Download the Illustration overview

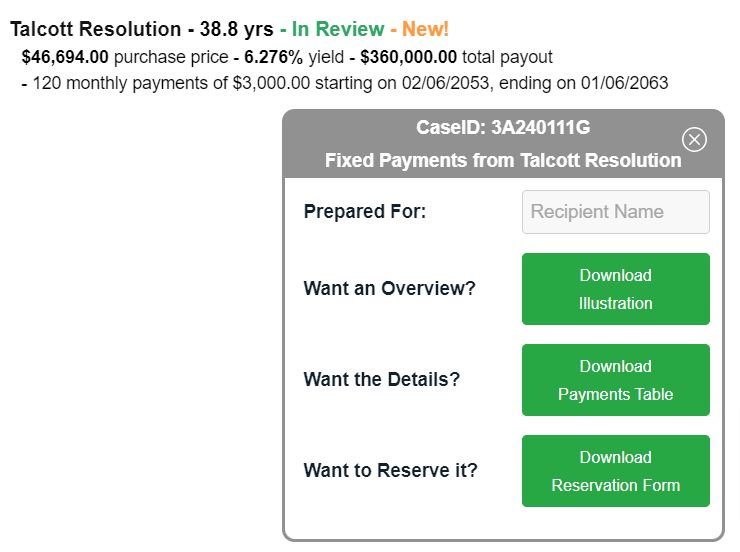(615, 289)
